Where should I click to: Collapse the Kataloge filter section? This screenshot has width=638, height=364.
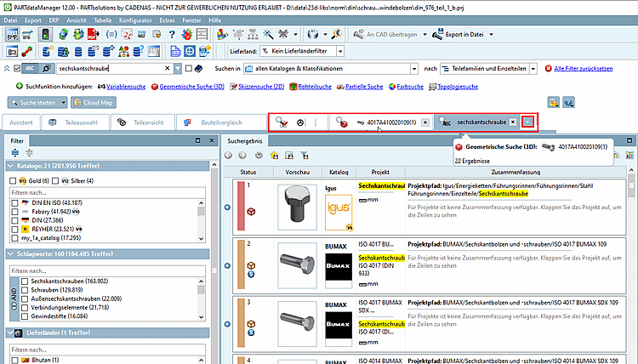point(10,166)
